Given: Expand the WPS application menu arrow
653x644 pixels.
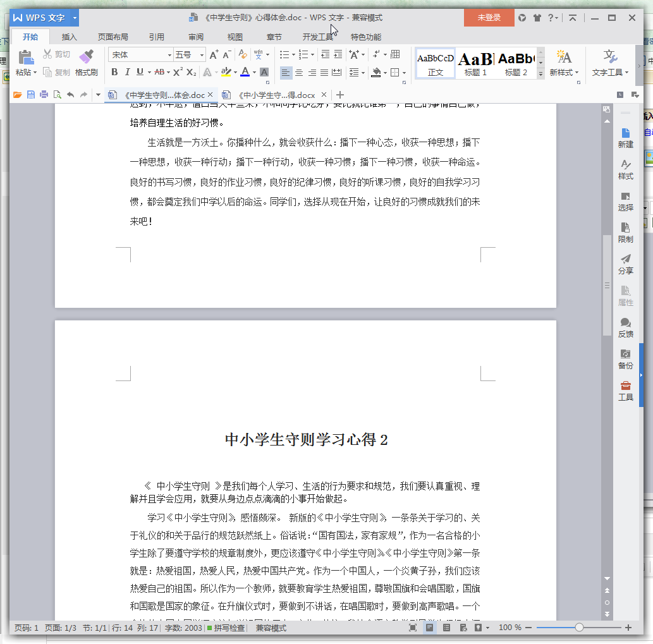Looking at the screenshot, I should pyautogui.click(x=75, y=18).
